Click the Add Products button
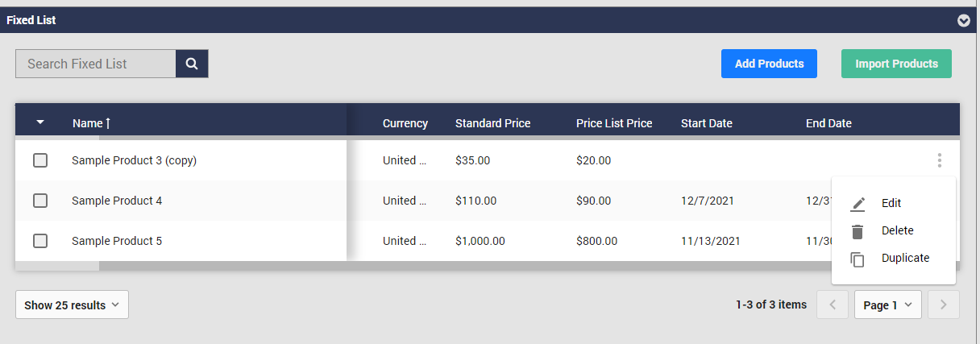The image size is (980, 344). pos(769,64)
